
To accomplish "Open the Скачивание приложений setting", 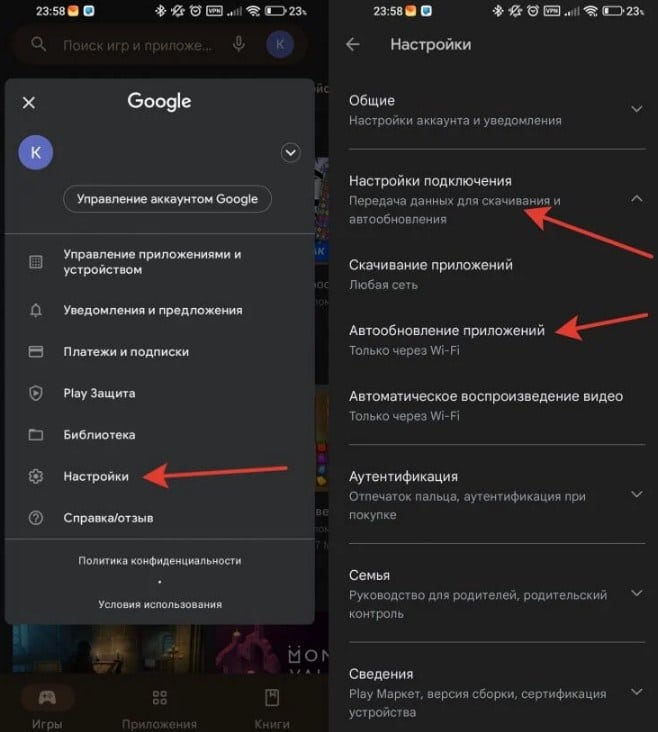I will pyautogui.click(x=430, y=274).
